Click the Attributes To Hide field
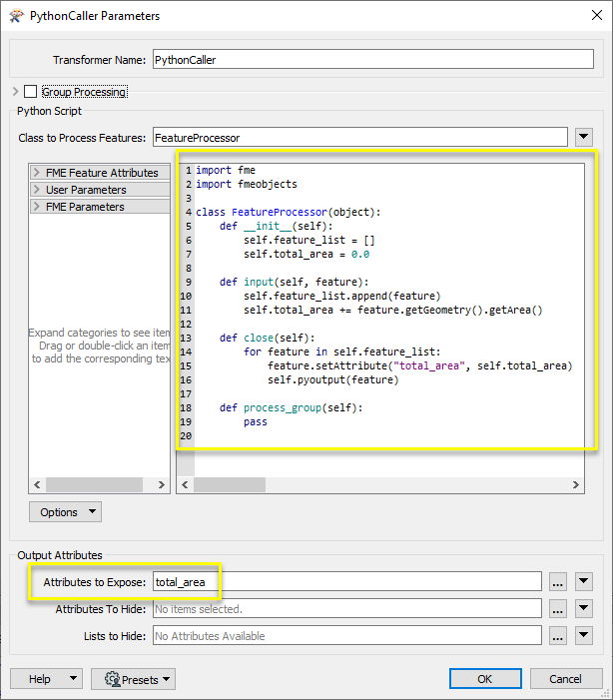Screen dimensions: 613x700 pyautogui.click(x=347, y=608)
